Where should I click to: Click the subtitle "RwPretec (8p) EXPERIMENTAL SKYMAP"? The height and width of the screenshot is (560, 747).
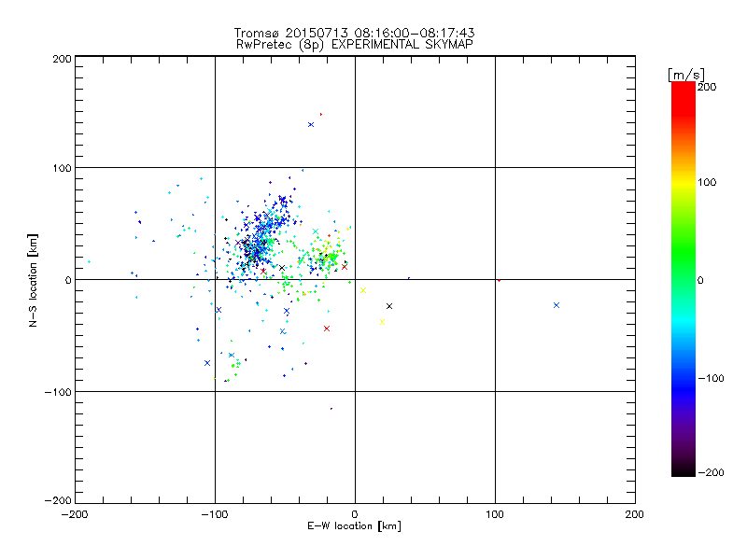(x=354, y=44)
